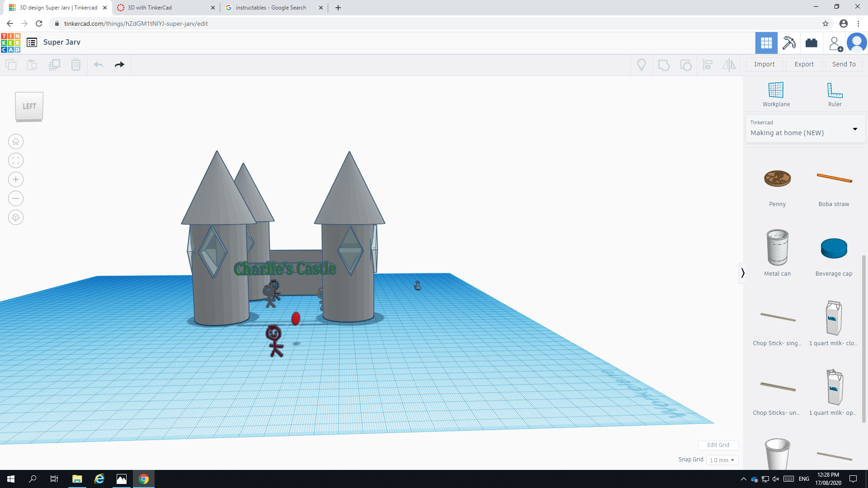
Task: Show hidden system tray icons
Action: pyautogui.click(x=743, y=479)
